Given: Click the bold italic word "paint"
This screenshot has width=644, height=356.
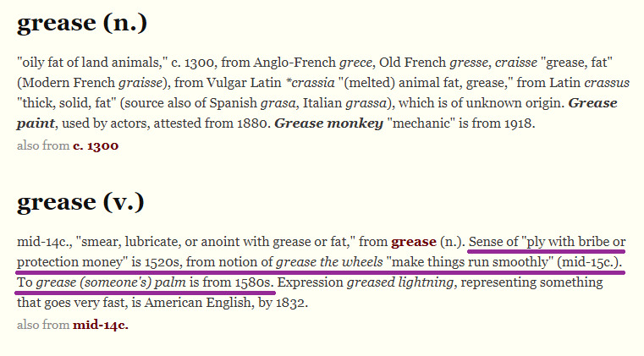Looking at the screenshot, I should coord(36,123).
